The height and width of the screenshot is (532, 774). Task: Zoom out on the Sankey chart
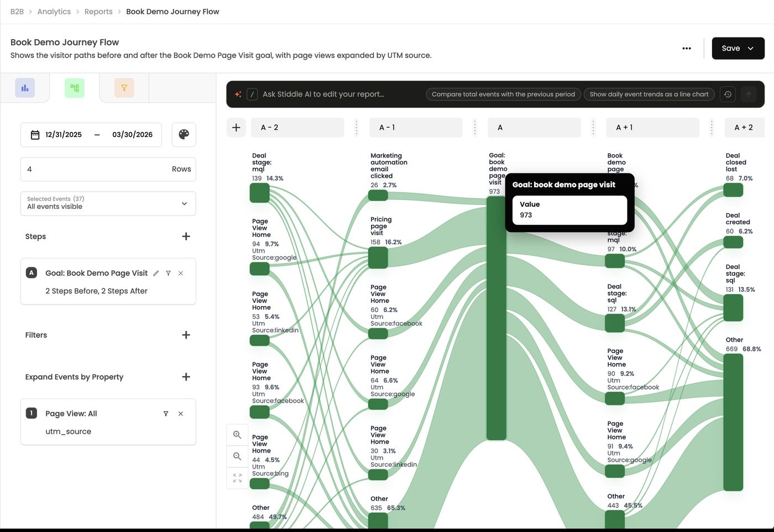pyautogui.click(x=237, y=456)
